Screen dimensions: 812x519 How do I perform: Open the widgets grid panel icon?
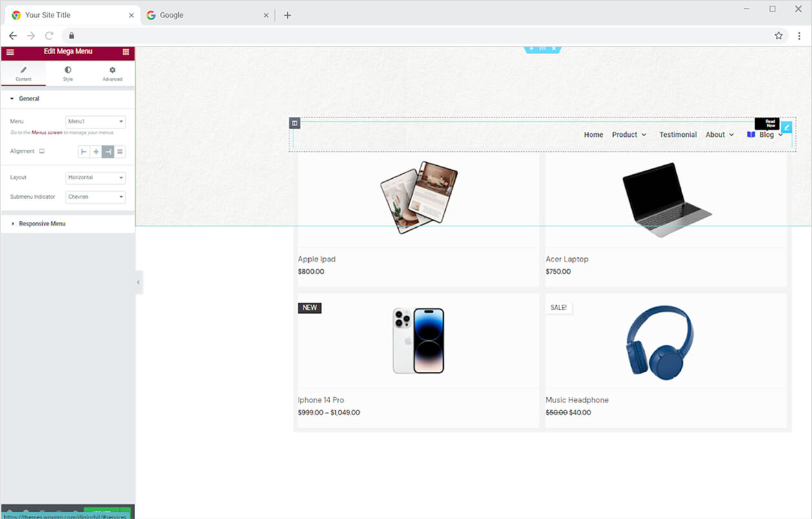[x=125, y=52]
